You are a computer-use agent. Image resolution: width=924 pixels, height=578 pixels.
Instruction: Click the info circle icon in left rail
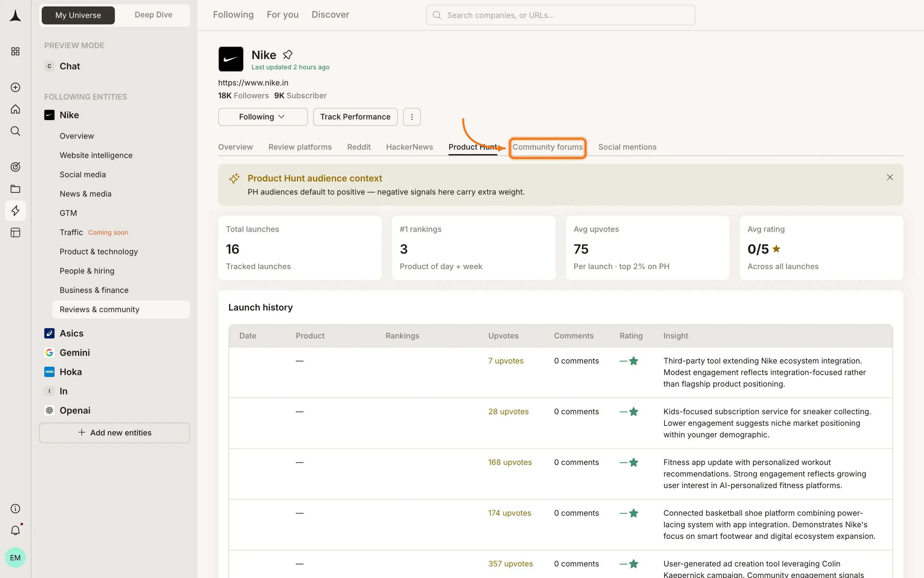15,508
